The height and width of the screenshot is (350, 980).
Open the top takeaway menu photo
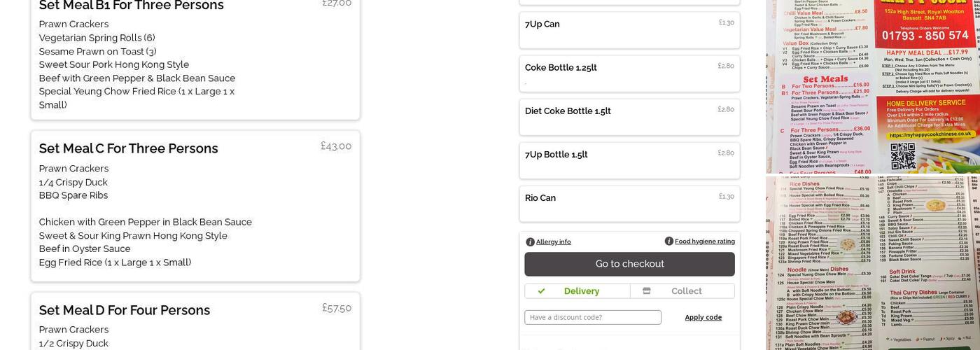click(x=872, y=86)
